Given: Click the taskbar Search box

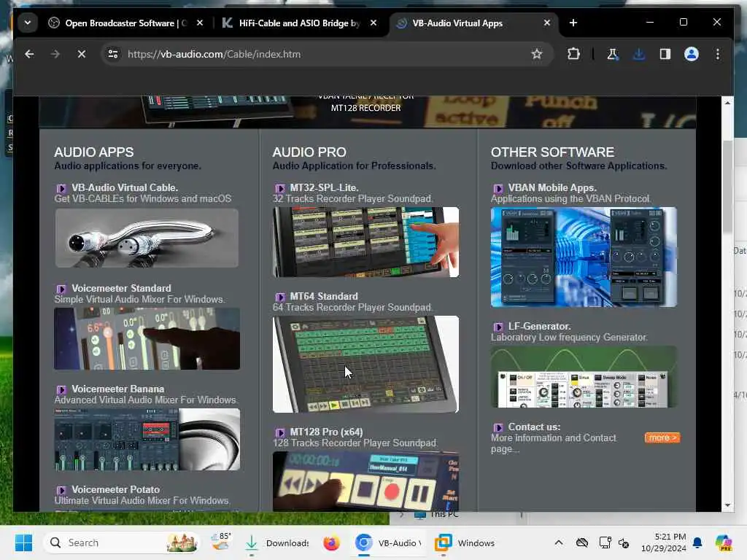Looking at the screenshot, I should 122,542.
